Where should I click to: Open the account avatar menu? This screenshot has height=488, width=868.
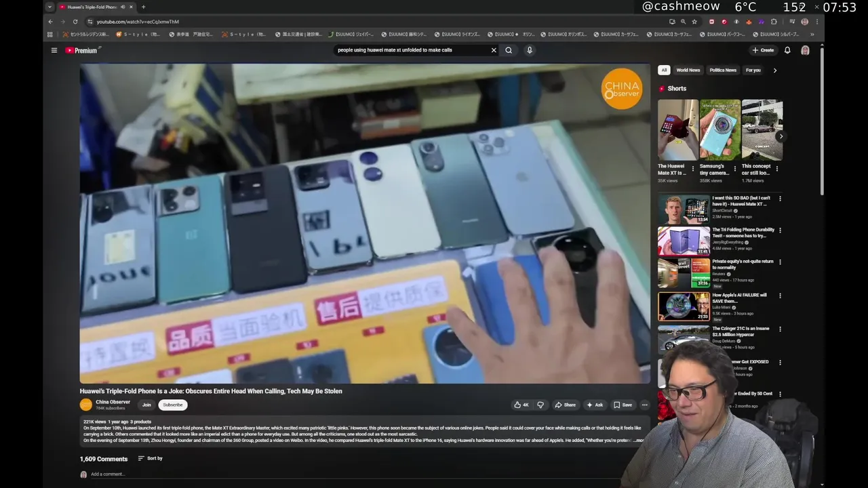[805, 50]
